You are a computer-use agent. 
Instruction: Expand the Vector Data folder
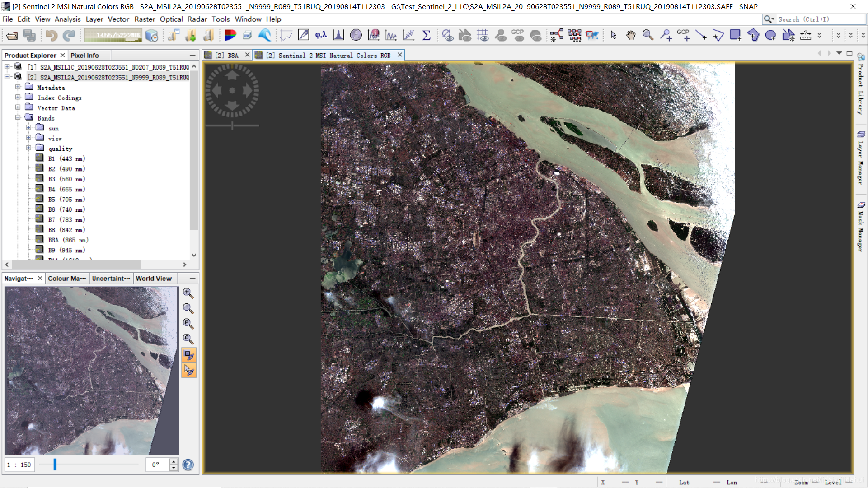pyautogui.click(x=18, y=107)
